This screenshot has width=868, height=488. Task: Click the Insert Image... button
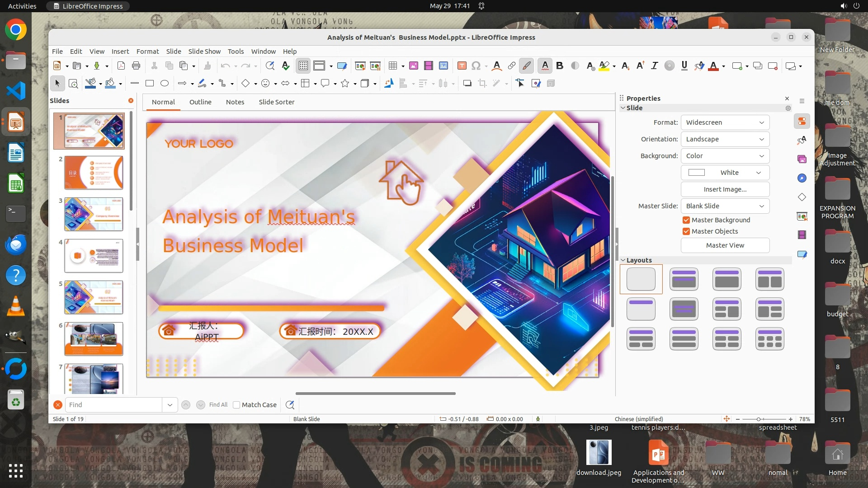725,189
